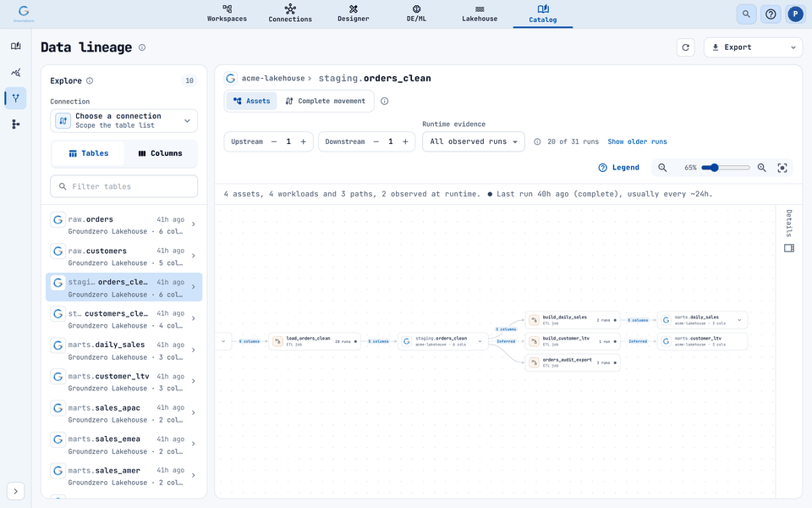Show info beside Explore heading
812x508 pixels.
[90, 81]
